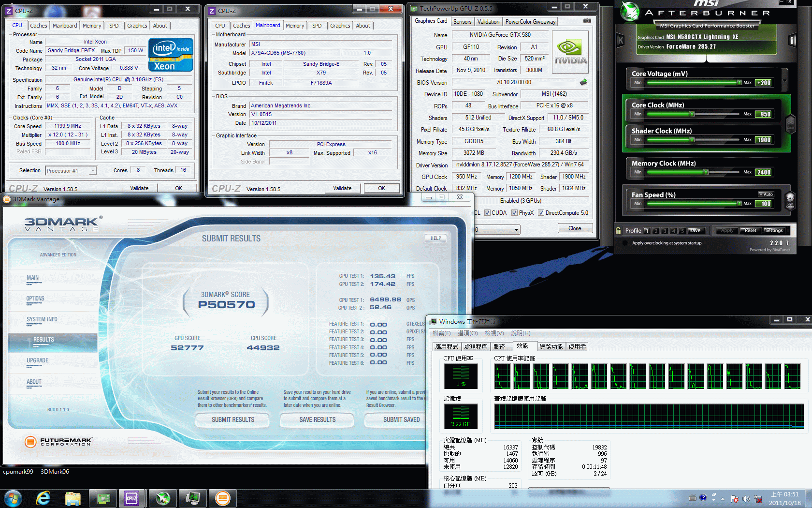Switch to GPU-Z taskbar icon

[103, 498]
